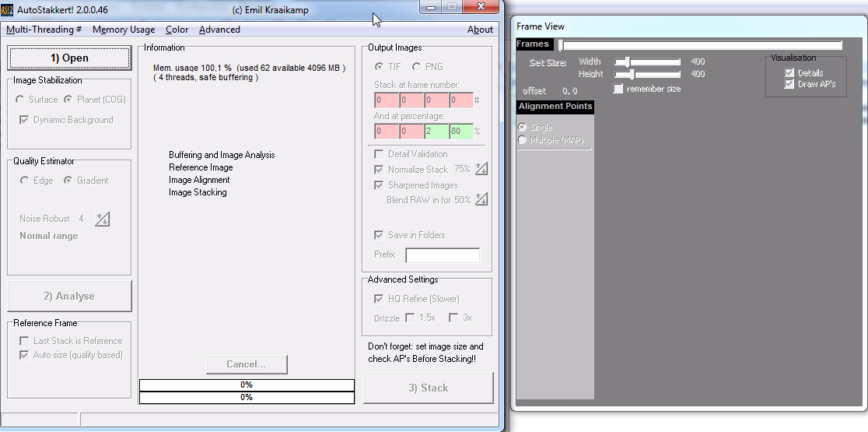Viewport: 868px width, 432px height.
Task: Choose PNG output image format
Action: tap(417, 67)
